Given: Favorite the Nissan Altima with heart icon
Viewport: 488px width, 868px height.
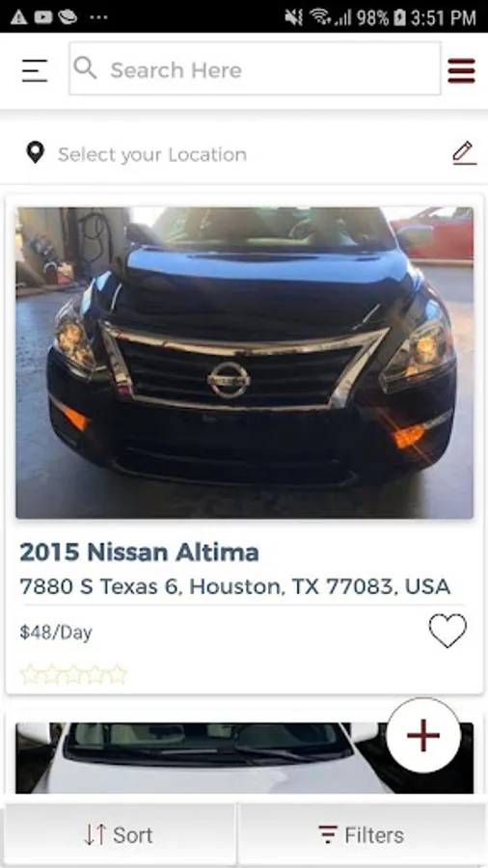Looking at the screenshot, I should click(447, 631).
